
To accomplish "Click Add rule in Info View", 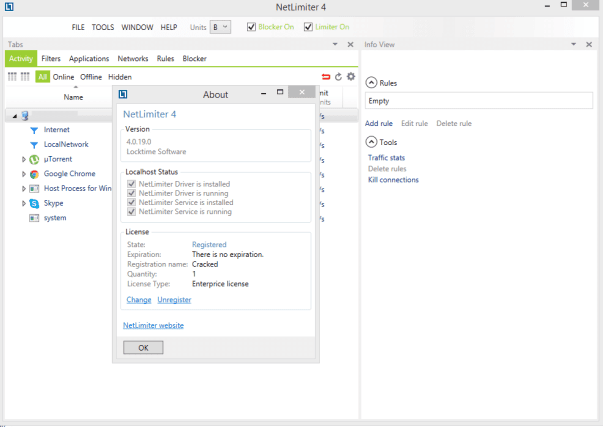I will pos(379,123).
